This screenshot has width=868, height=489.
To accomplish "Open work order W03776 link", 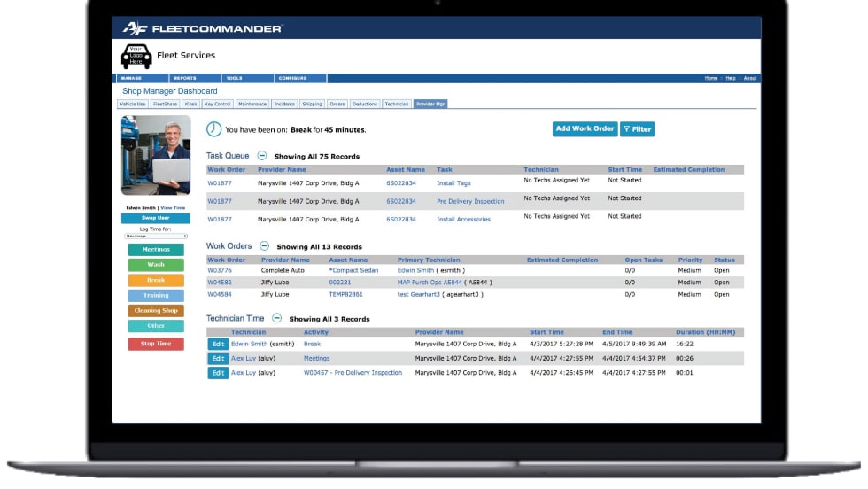I will [220, 270].
